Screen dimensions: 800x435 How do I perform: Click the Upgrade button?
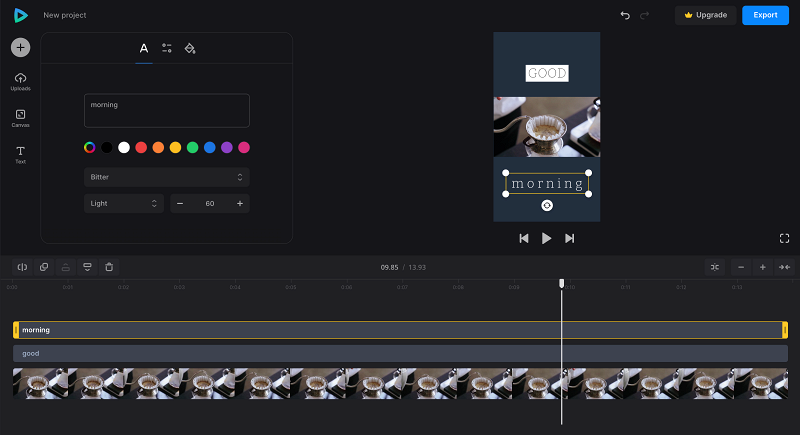click(706, 15)
